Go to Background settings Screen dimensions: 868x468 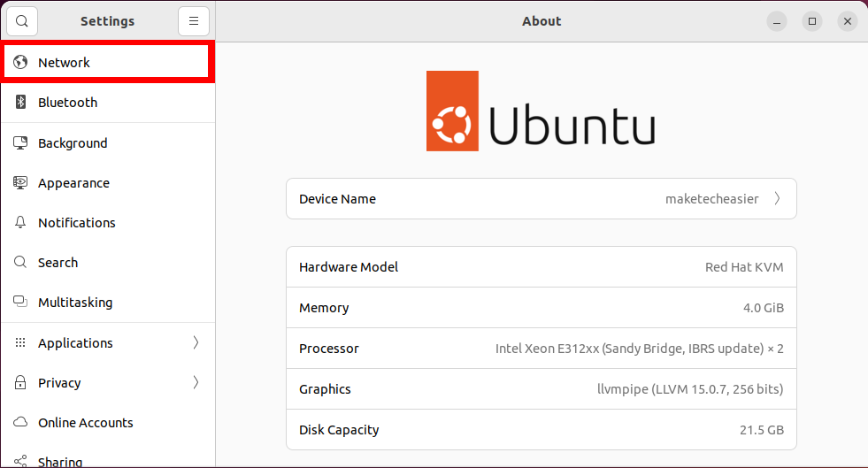click(x=108, y=142)
